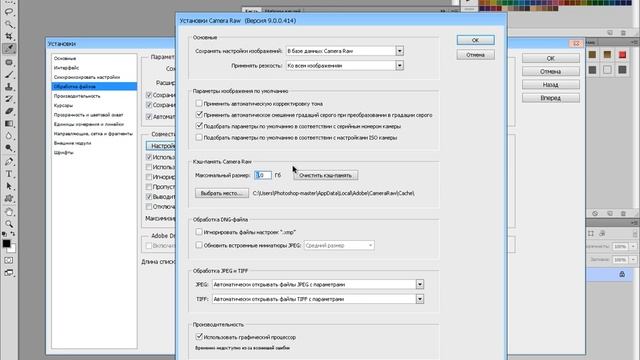
Task: Select the Eyedropper tool
Action: coord(9,49)
